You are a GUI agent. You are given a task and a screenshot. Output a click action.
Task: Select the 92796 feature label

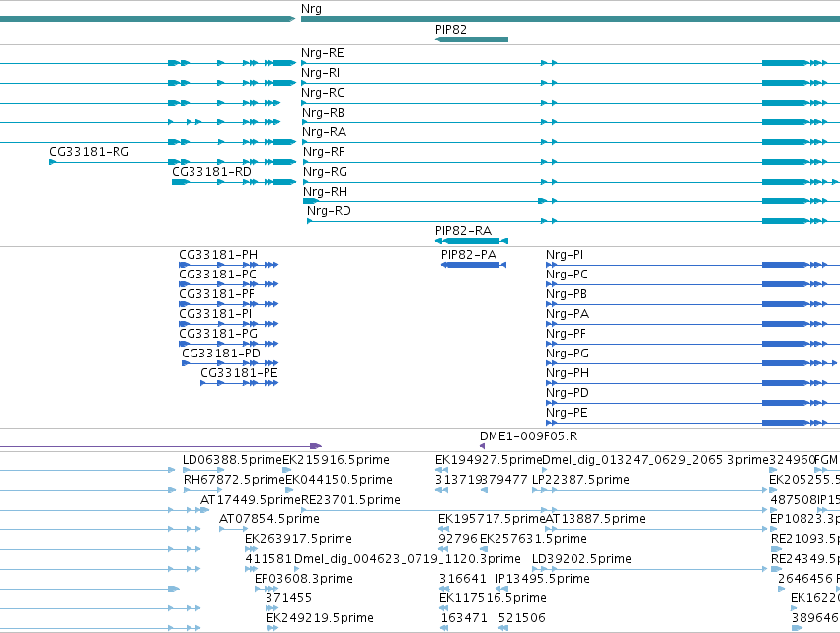click(457, 539)
